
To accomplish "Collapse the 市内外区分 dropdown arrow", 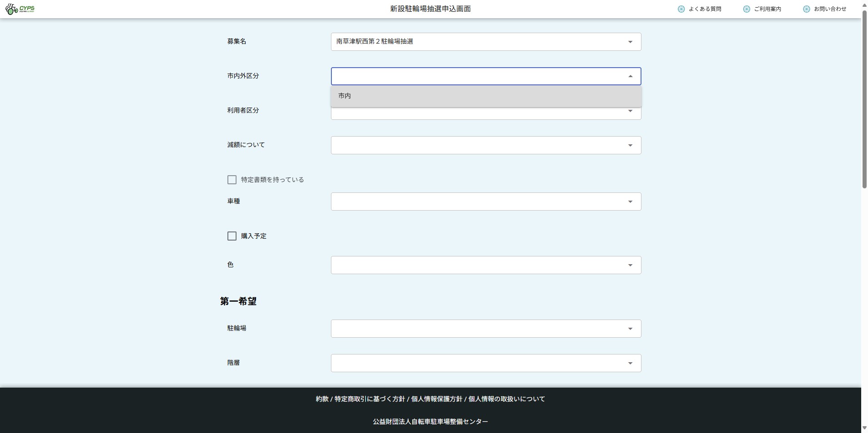I will pos(630,76).
